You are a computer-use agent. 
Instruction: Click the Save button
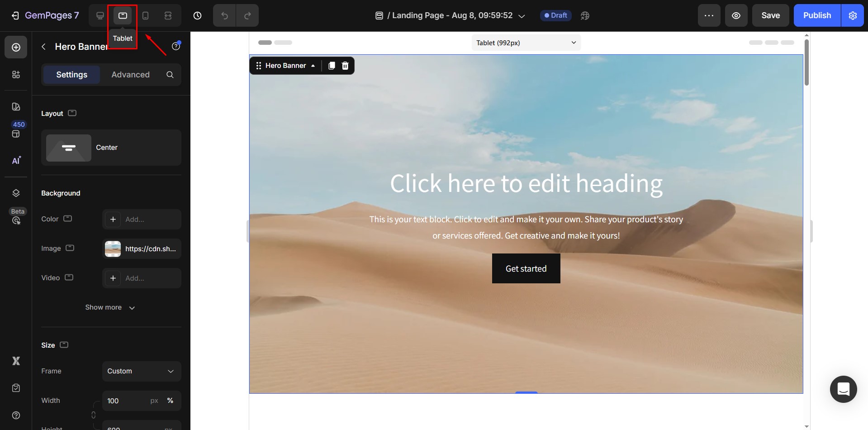coord(770,15)
